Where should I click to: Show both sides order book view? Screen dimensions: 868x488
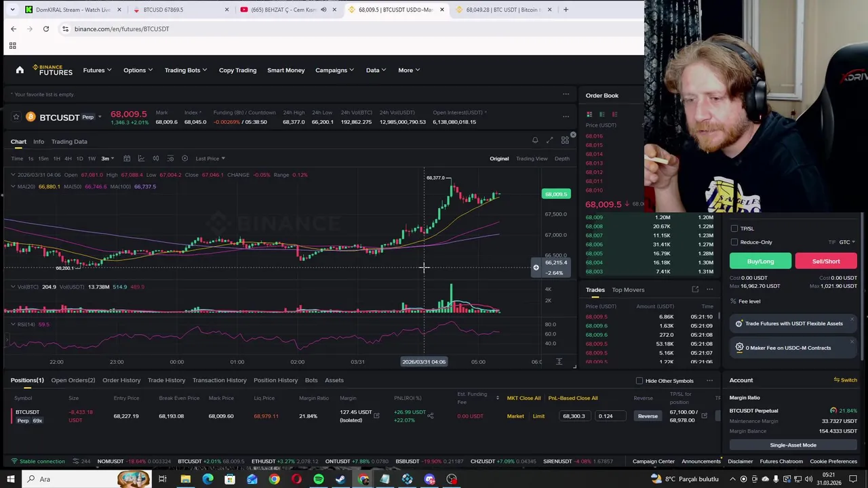click(589, 115)
